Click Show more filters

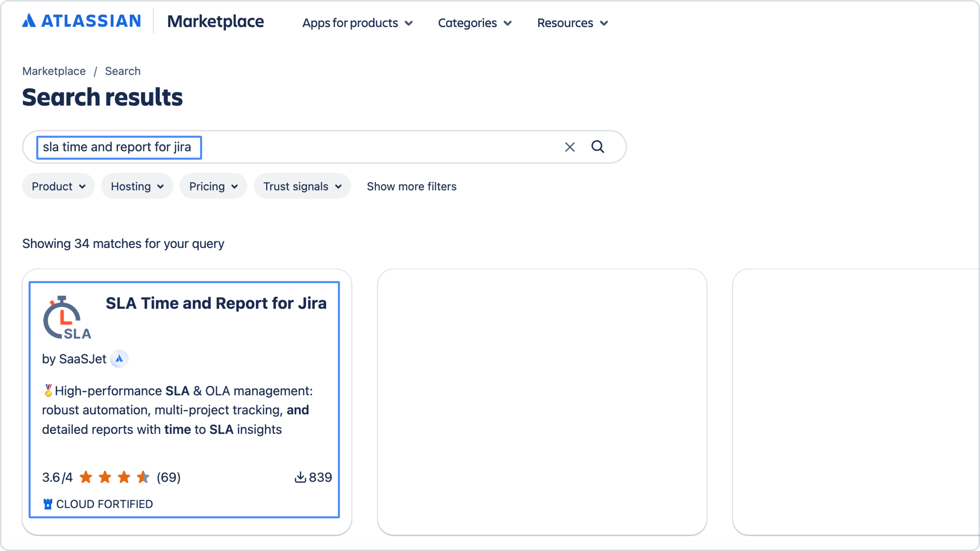411,186
